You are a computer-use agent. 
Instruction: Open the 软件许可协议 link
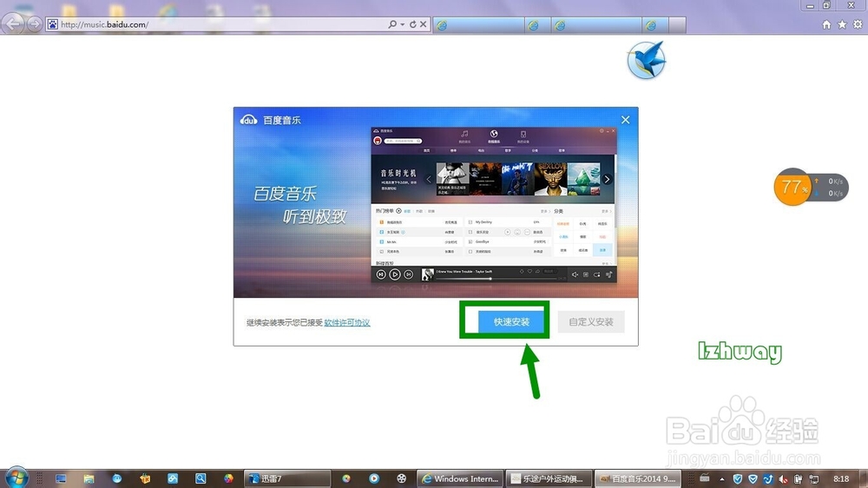(x=347, y=322)
